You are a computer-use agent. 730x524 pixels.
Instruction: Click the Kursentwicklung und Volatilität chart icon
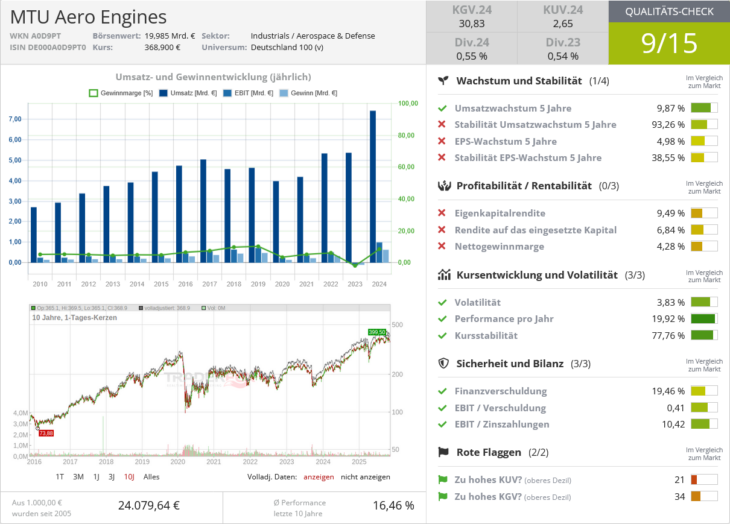(443, 274)
